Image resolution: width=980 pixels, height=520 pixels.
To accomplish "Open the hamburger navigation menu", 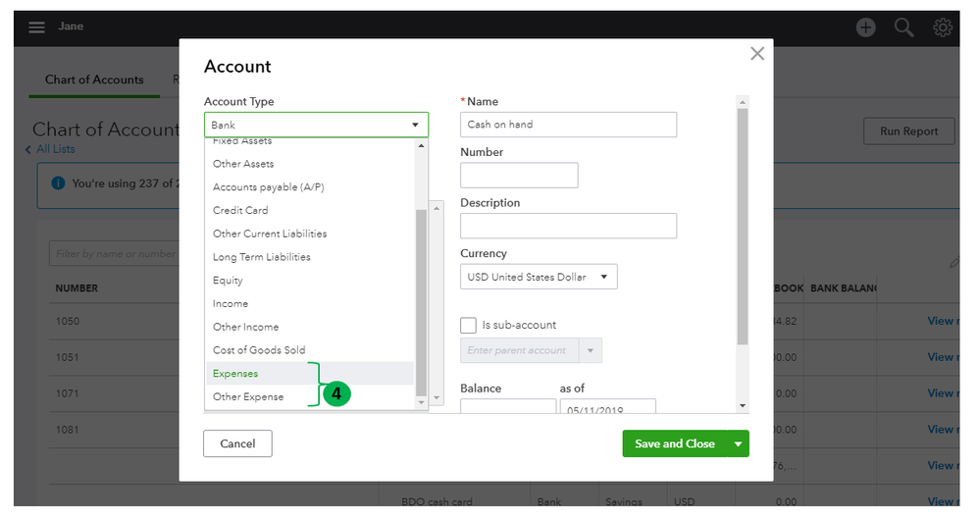I will pos(36,26).
